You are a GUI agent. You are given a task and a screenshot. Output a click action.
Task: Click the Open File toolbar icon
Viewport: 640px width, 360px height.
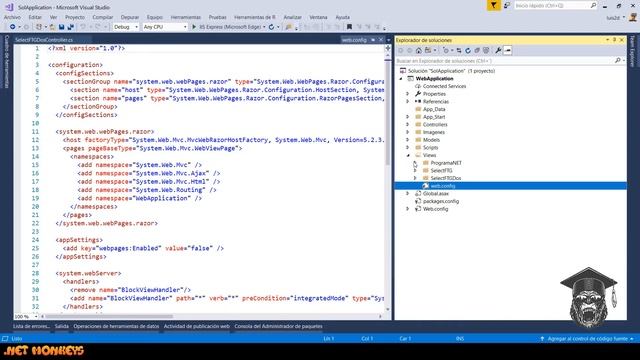tap(52, 27)
